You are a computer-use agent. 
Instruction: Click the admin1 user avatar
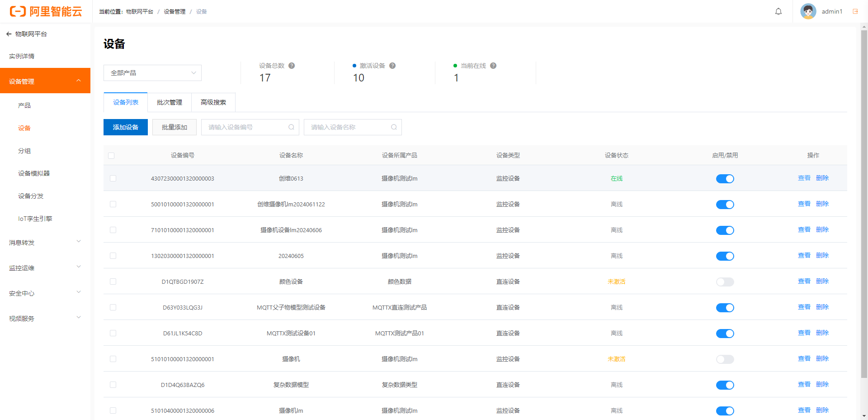(x=808, y=11)
